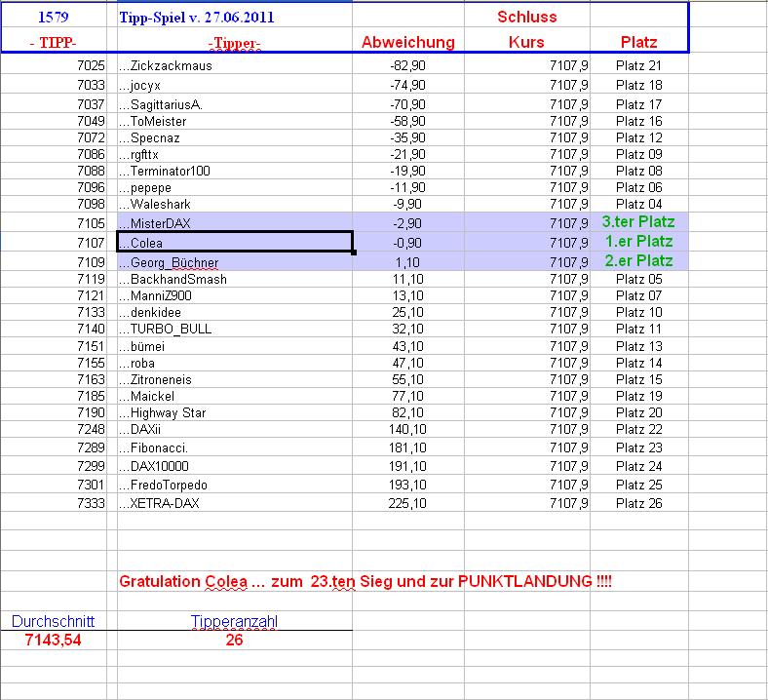Select the Platz 21 cell
Screen dimensions: 768x700
pyautogui.click(x=638, y=65)
